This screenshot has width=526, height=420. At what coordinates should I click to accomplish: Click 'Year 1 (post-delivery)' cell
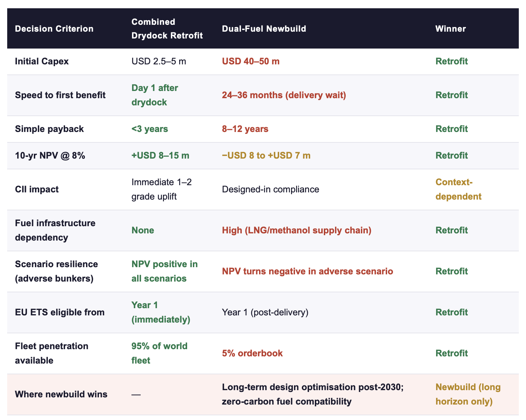coord(265,312)
